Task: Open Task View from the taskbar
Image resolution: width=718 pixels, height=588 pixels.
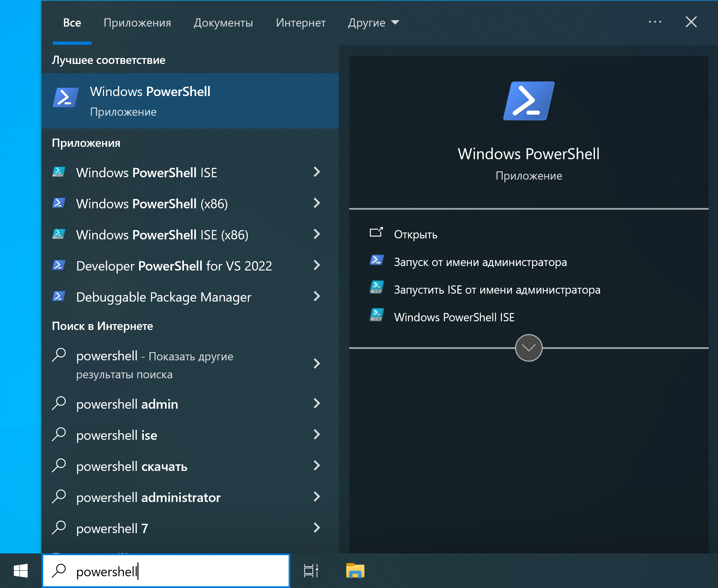Action: [x=310, y=571]
